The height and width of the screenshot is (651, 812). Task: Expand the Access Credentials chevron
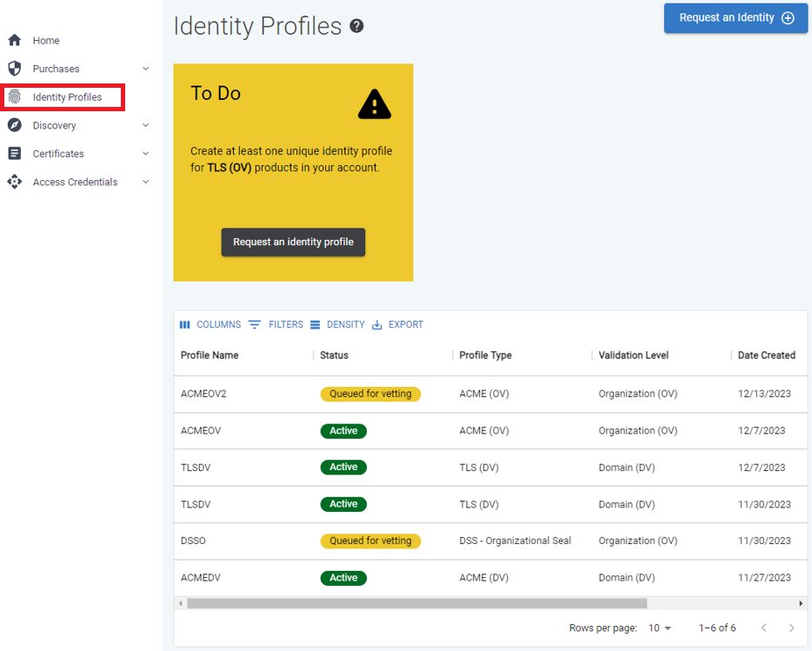click(x=145, y=182)
